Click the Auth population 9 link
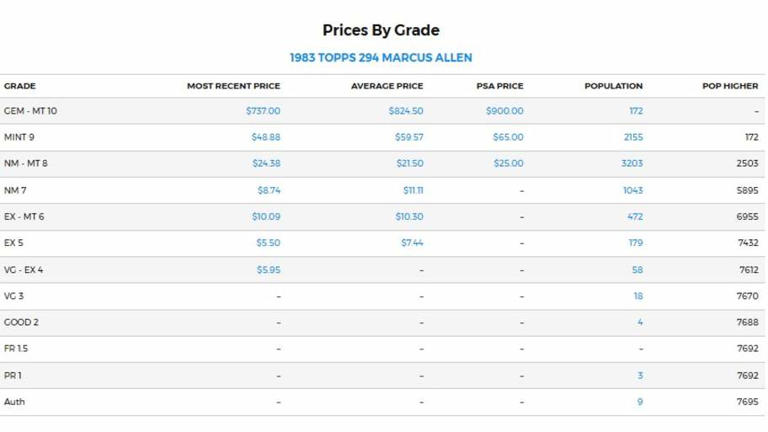 pos(640,402)
